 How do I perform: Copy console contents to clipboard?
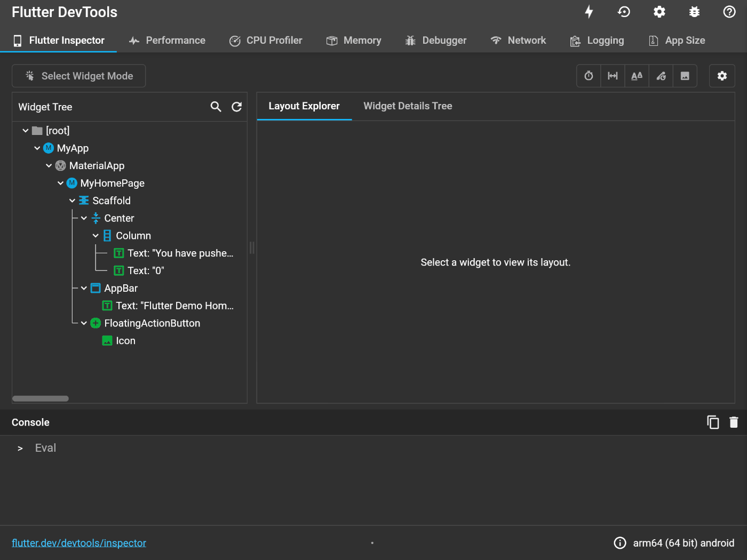713,422
